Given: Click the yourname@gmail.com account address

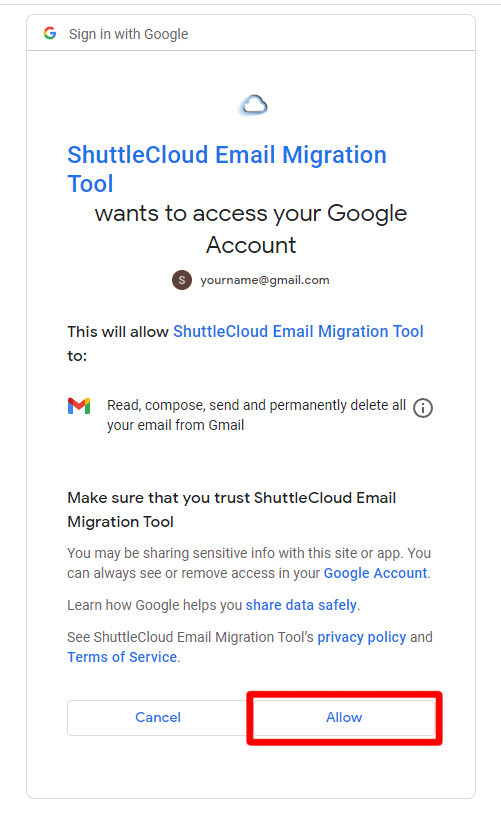Looking at the screenshot, I should [x=265, y=280].
